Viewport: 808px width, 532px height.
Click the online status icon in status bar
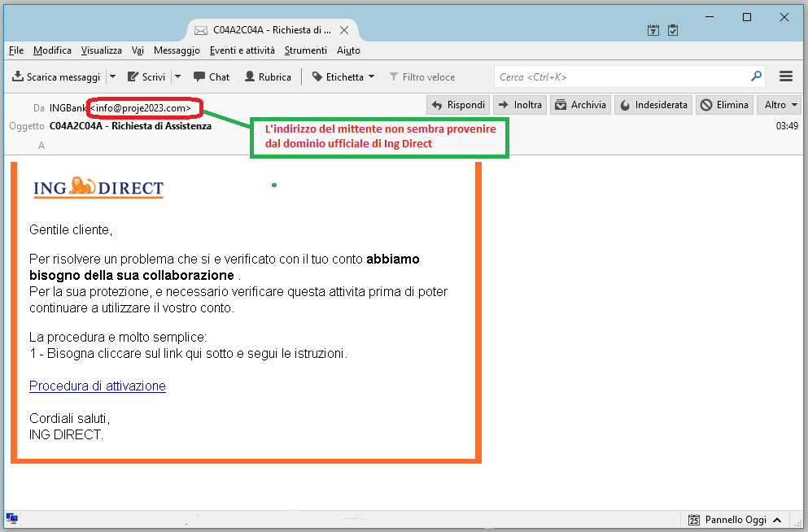(12, 519)
